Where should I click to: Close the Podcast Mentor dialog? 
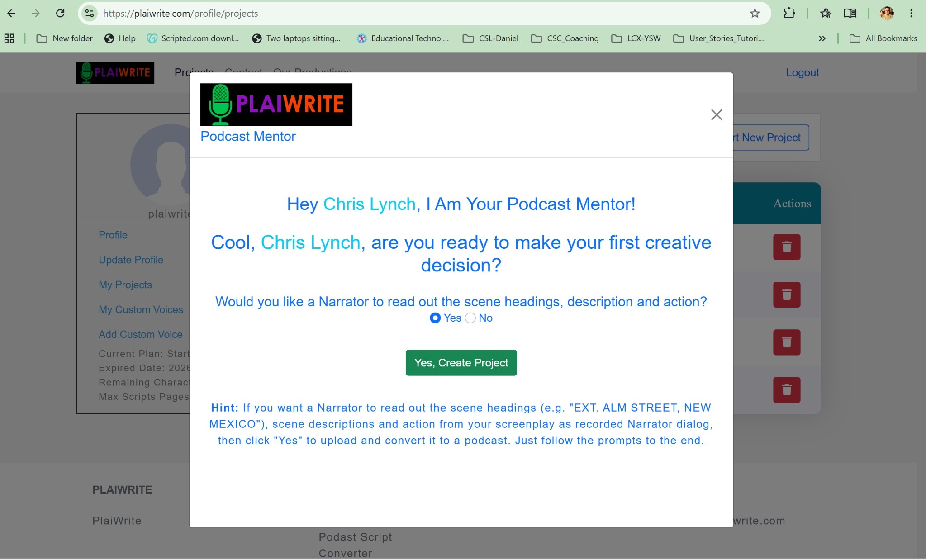point(716,114)
